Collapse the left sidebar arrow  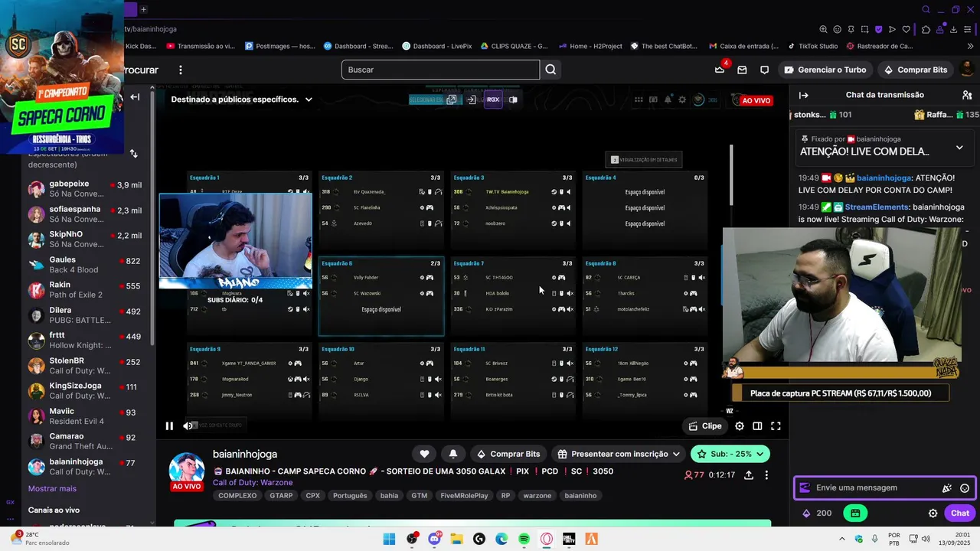(x=135, y=97)
